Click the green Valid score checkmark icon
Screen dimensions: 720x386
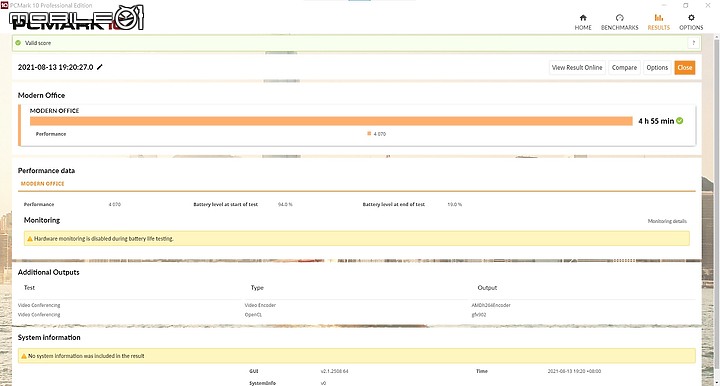18,43
